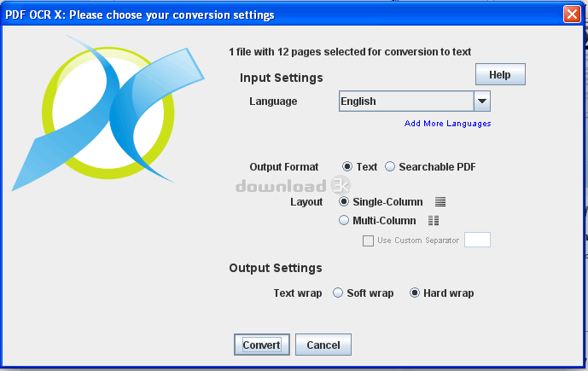Click the Output Settings heading

[276, 268]
